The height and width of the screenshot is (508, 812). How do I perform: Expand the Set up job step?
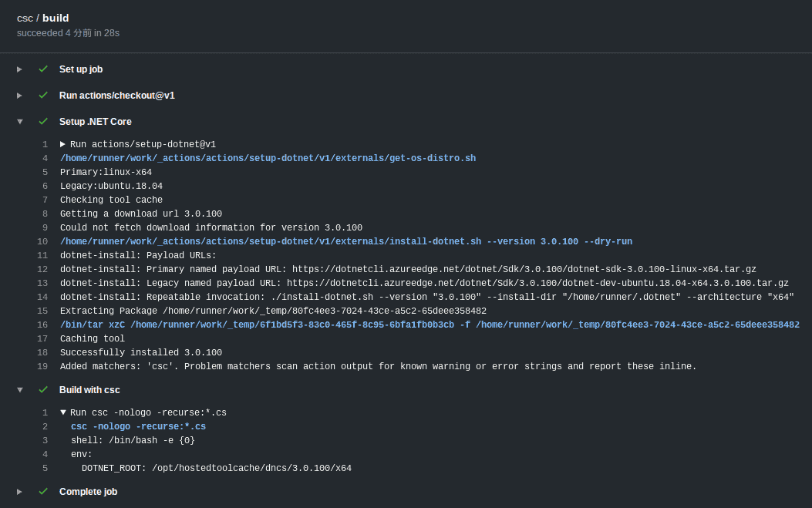tap(19, 69)
